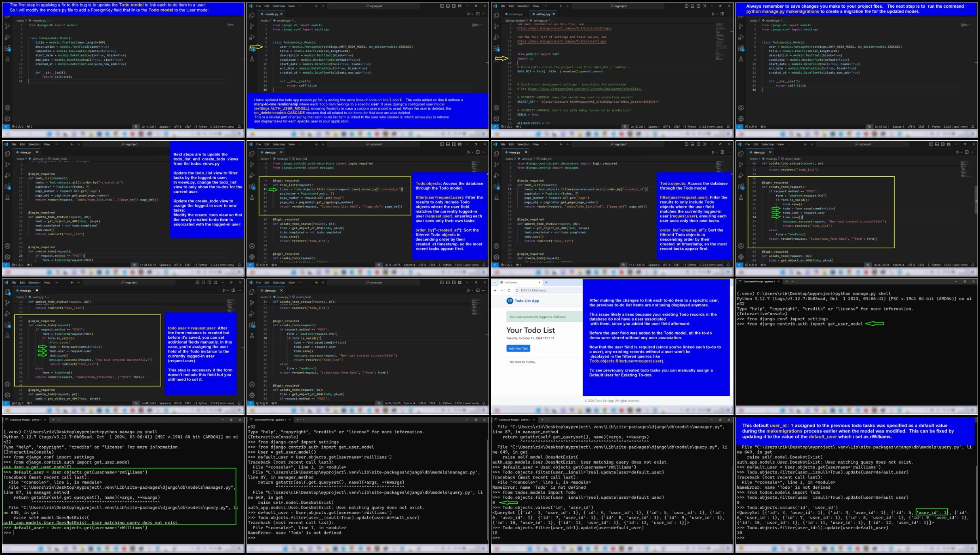Viewport: 980px width, 555px height.
Task: Open profile dropdown chevron in get_user_model Command Prompt
Action: pos(792,282)
